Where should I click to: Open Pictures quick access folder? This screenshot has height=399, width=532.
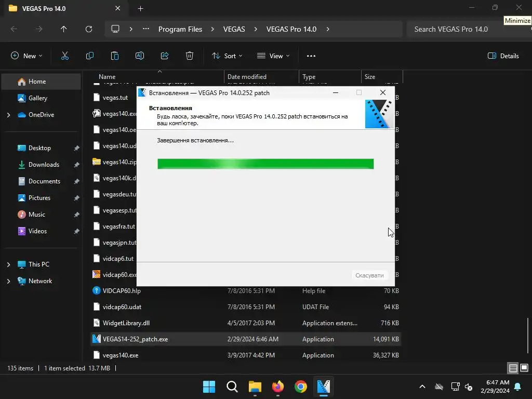tap(41, 198)
